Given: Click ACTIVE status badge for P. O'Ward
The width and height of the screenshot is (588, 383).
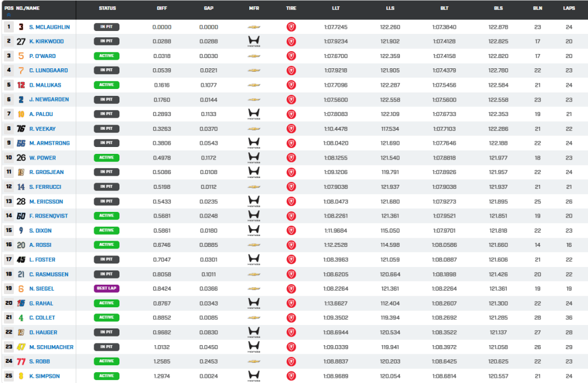Looking at the screenshot, I should click(106, 56).
